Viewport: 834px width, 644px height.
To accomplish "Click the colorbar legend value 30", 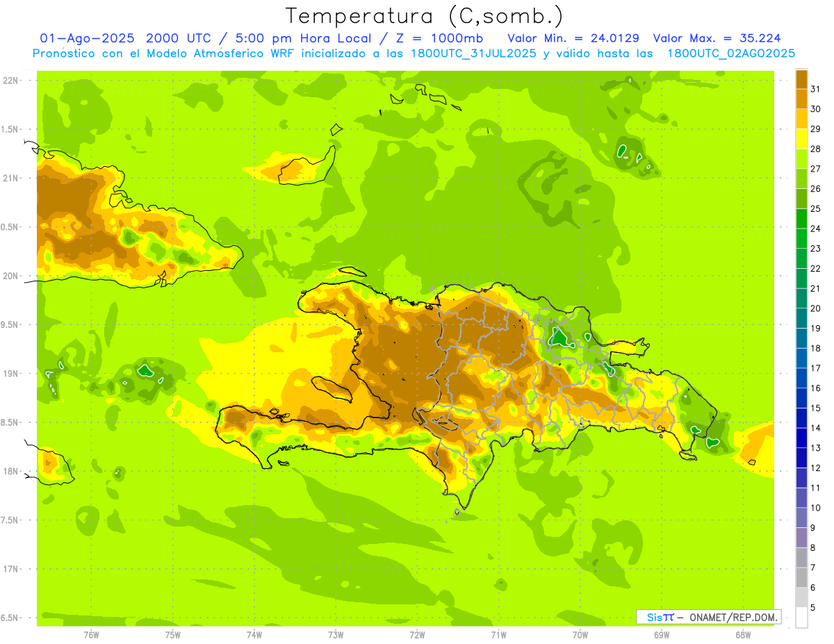I will tap(816, 109).
